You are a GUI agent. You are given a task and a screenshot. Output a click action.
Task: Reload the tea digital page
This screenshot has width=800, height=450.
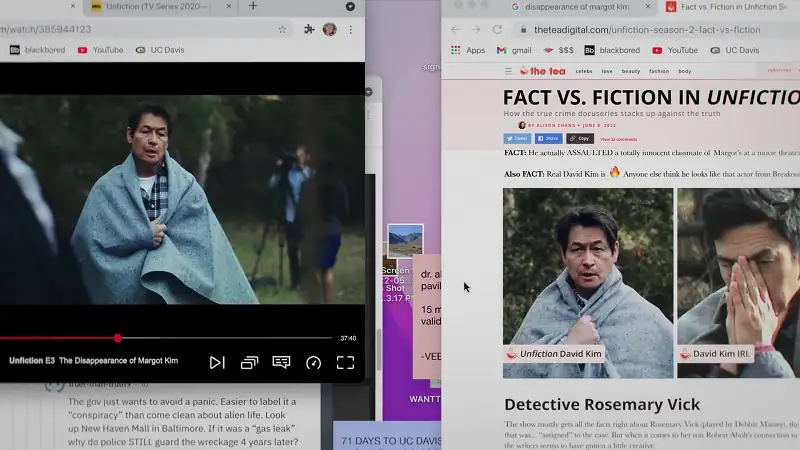point(497,30)
